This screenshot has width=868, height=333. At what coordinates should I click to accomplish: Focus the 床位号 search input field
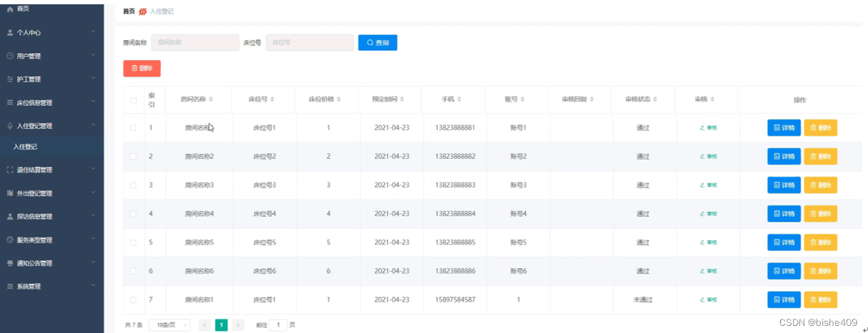click(310, 43)
